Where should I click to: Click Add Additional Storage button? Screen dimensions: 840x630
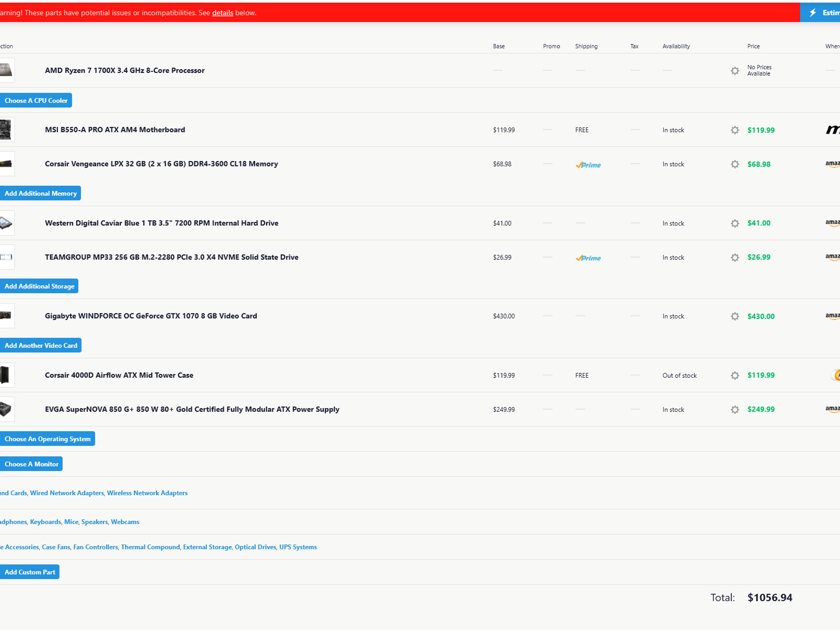point(39,286)
